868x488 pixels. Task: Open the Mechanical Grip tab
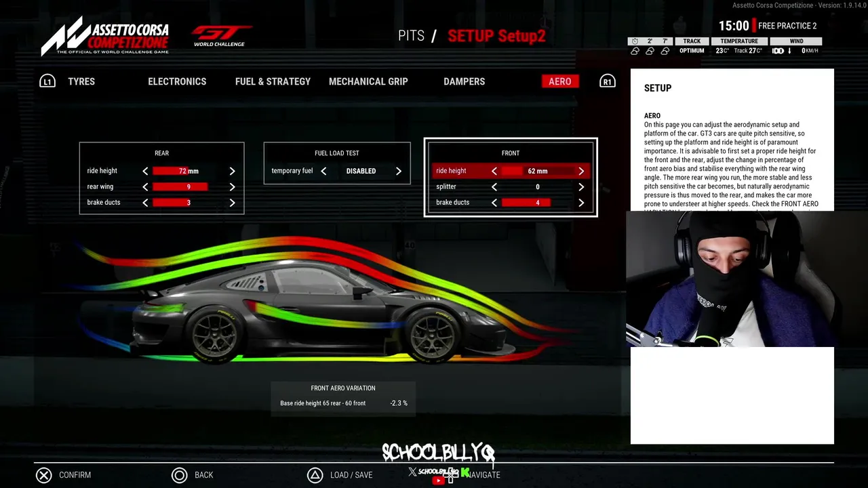pos(368,81)
